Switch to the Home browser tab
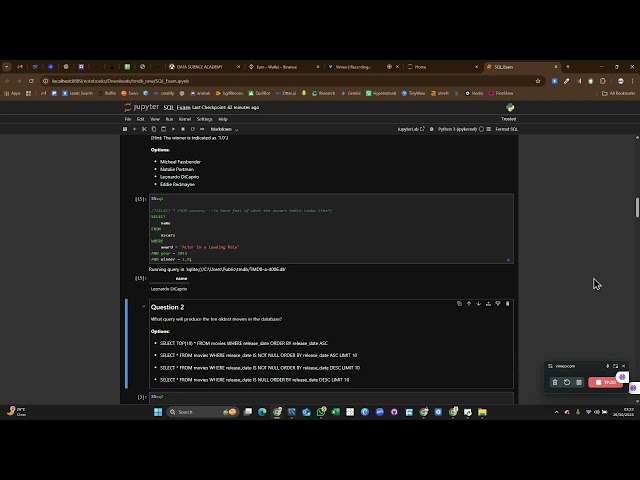The image size is (640, 480). tap(443, 67)
